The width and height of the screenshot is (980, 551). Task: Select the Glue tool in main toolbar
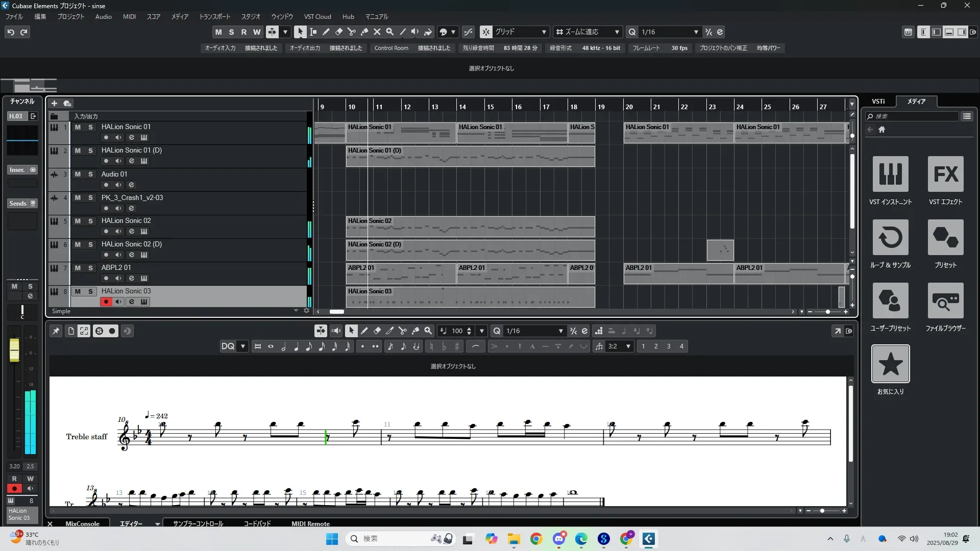pos(364,32)
